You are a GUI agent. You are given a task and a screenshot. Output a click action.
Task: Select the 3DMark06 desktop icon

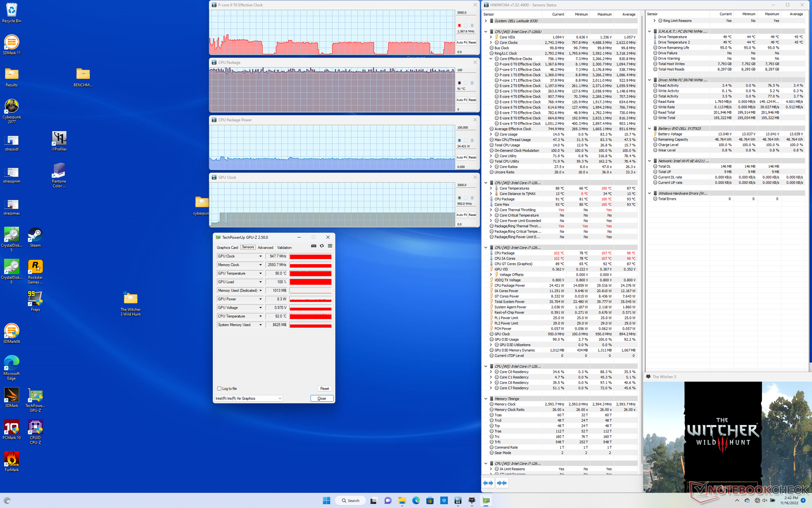coord(11,334)
